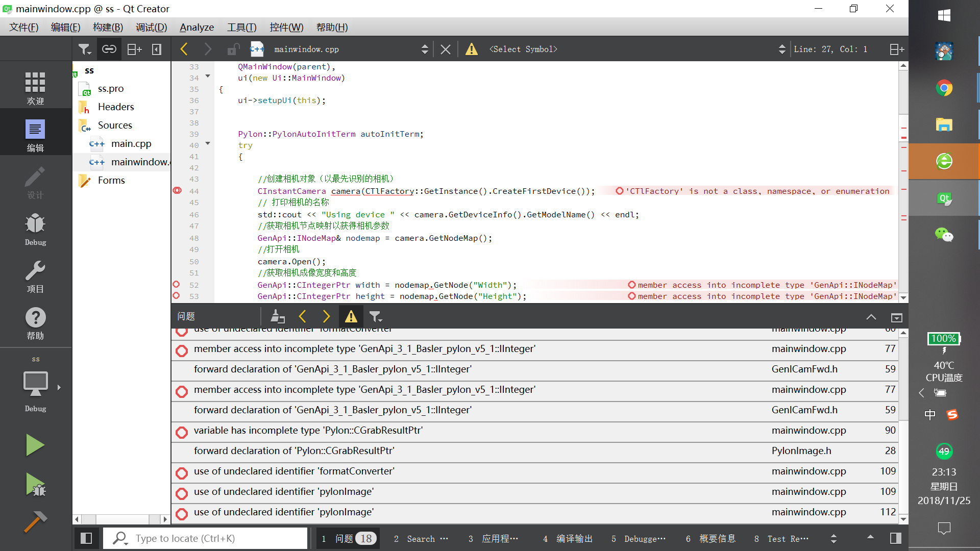Split the project sidebar pane
This screenshot has width=980, height=551.
134,49
